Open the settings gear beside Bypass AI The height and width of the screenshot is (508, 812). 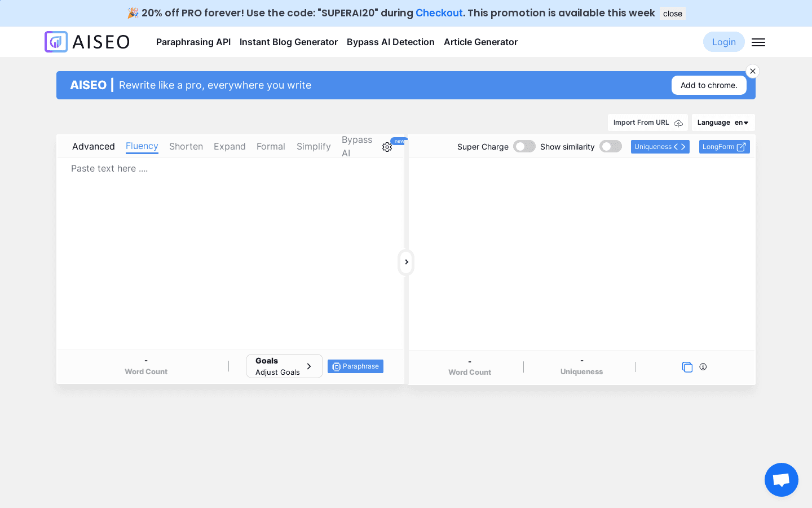point(387,147)
